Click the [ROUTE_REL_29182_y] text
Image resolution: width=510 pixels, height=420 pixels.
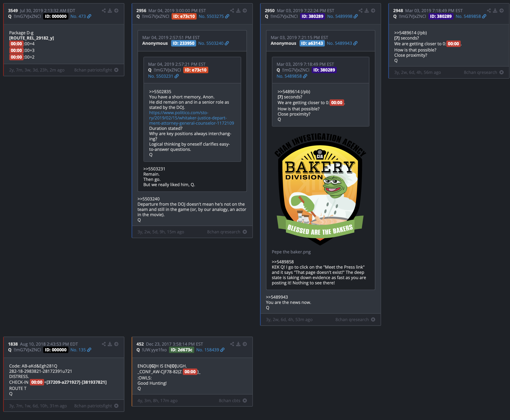pos(31,38)
